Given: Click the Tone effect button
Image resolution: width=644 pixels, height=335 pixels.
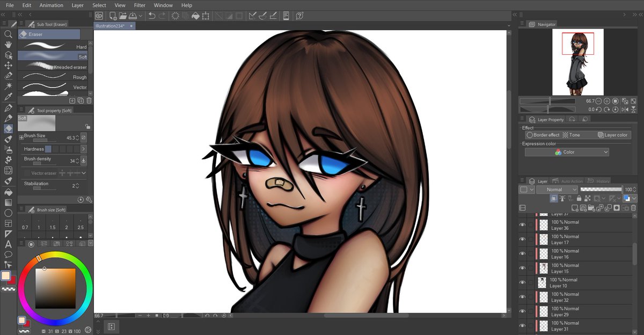Looking at the screenshot, I should click(571, 135).
